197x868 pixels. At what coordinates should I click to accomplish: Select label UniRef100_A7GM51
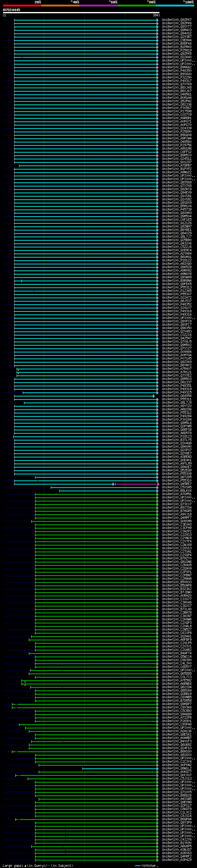pyautogui.click(x=177, y=494)
